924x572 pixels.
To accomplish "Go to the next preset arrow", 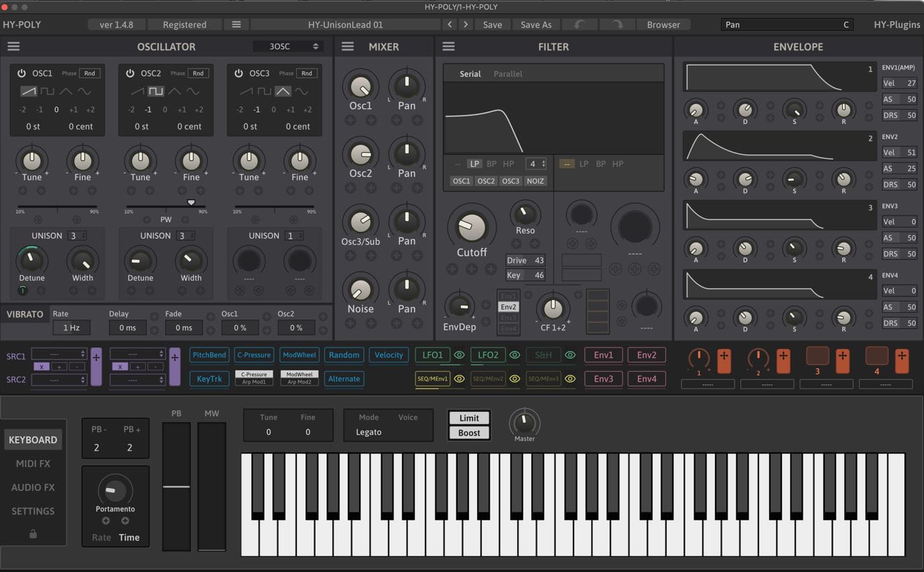I will coord(466,25).
